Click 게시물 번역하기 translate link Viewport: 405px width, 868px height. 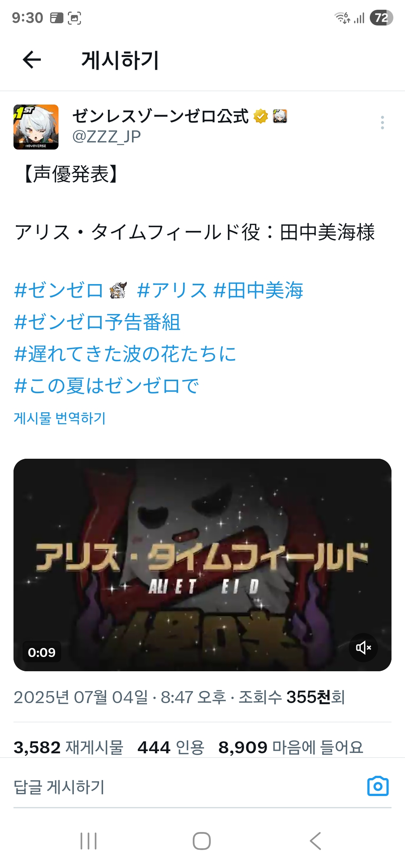60,418
